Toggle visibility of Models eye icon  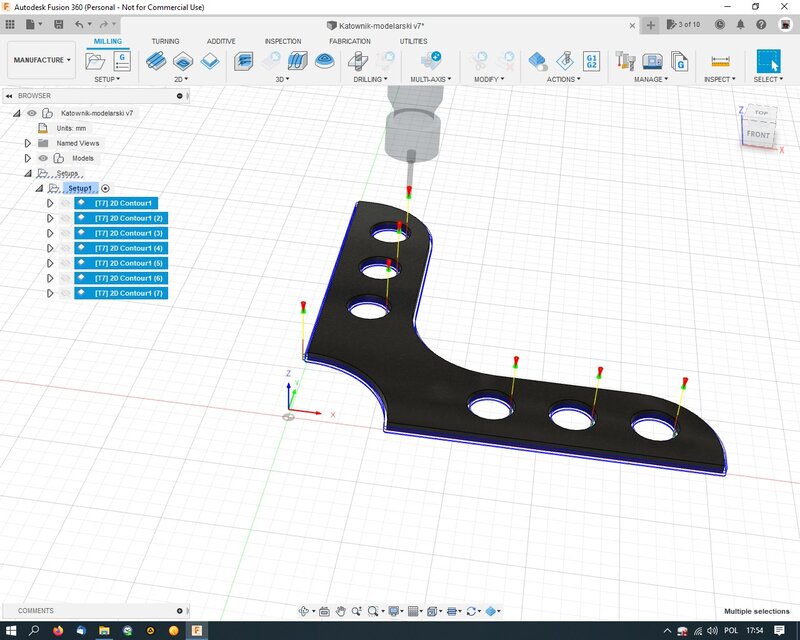point(43,158)
